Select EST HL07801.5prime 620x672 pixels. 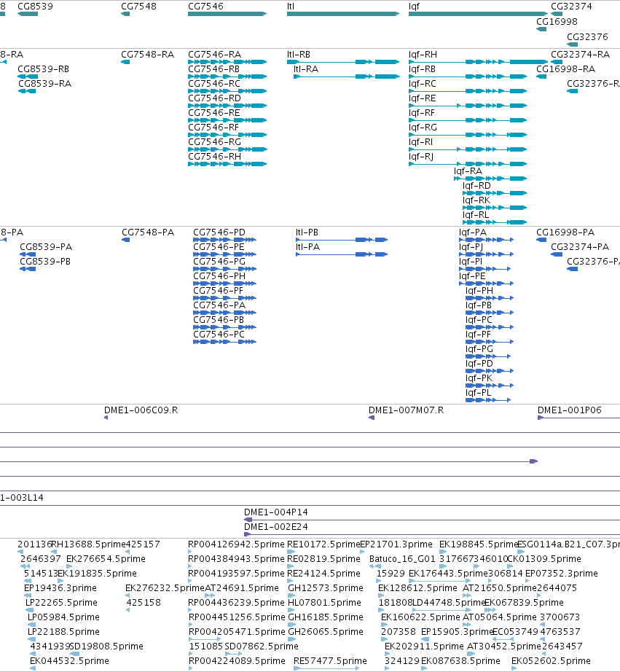(x=324, y=603)
